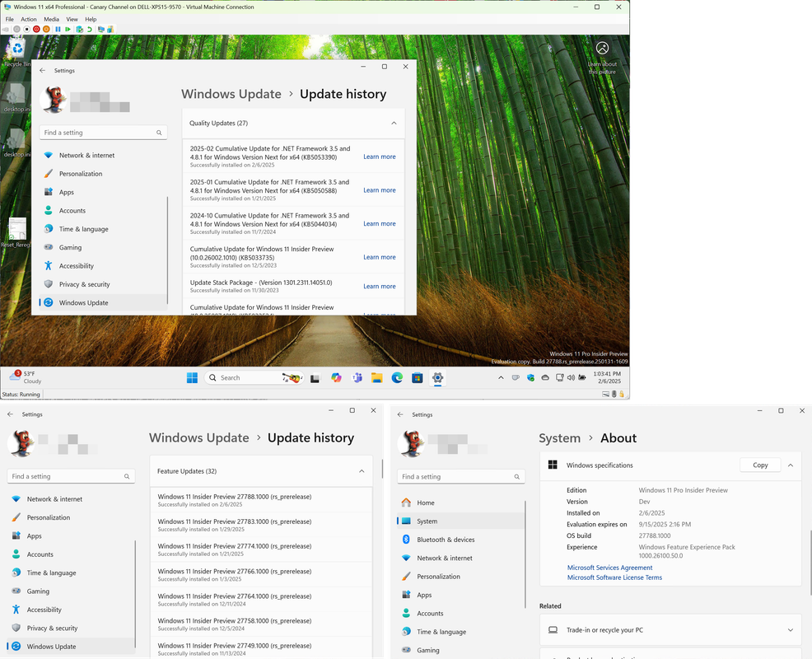Open the Microsoft Software License Terms link
The height and width of the screenshot is (659, 812).
[x=614, y=577]
